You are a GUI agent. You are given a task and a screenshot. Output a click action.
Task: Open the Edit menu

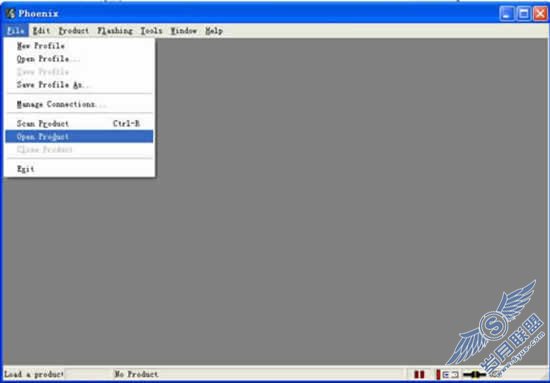pos(41,31)
